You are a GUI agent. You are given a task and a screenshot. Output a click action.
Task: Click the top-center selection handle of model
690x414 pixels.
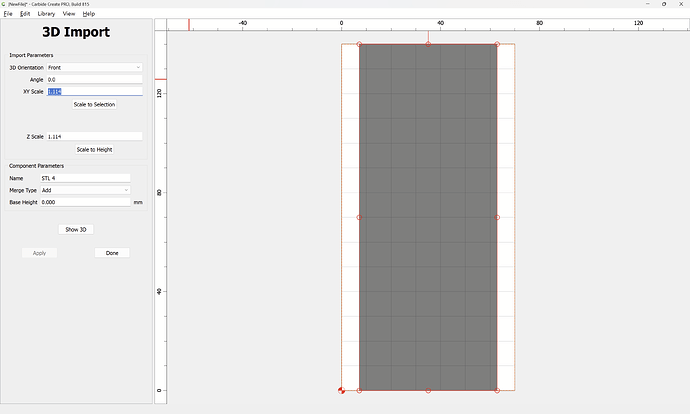coord(428,44)
